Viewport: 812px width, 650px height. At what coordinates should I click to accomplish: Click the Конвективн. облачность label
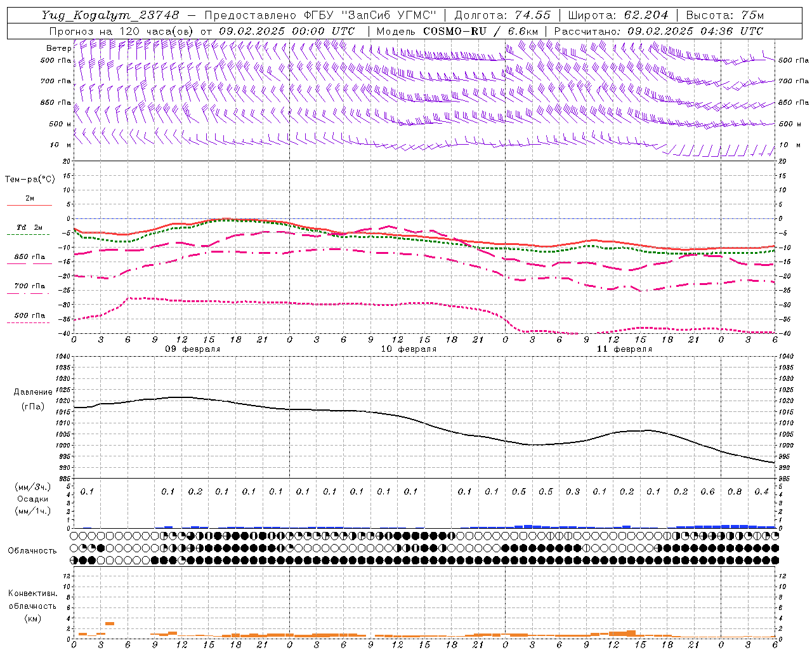click(32, 600)
